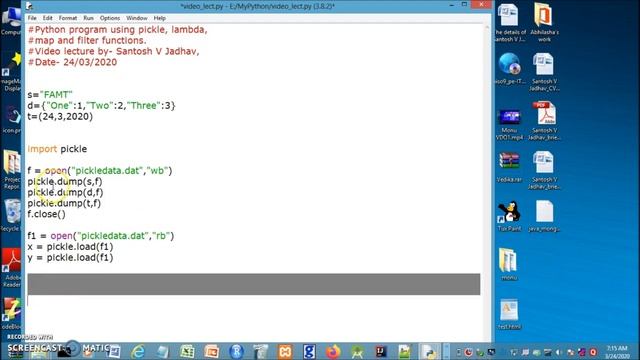The height and width of the screenshot is (360, 640).
Task: Open the Options menu
Action: click(110, 18)
